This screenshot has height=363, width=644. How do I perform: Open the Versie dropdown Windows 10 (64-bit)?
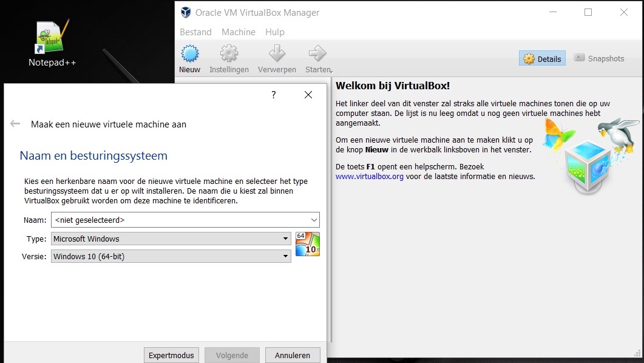coord(171,256)
